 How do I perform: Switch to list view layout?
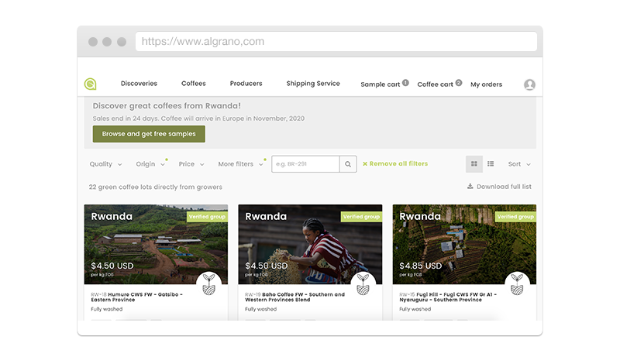pyautogui.click(x=491, y=164)
